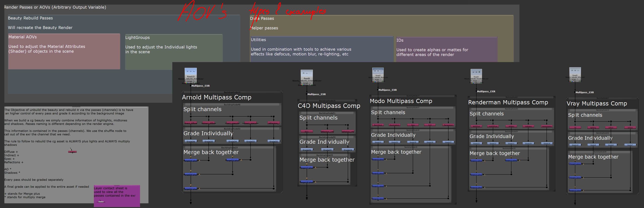Viewport: 644px width, 208px height.
Task: Select the indirect_diffuse shuffle node
Action: [209, 123]
